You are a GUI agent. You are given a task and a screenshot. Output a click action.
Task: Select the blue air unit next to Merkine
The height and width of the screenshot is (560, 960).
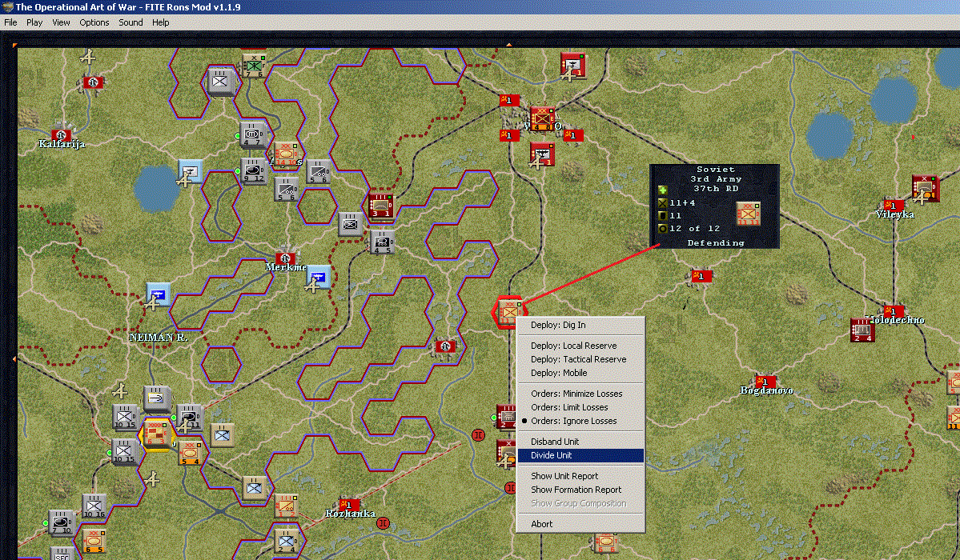(x=319, y=277)
